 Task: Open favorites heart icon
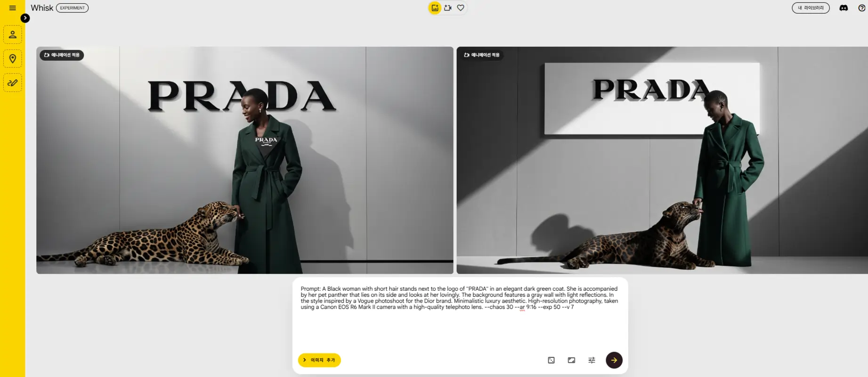(461, 8)
